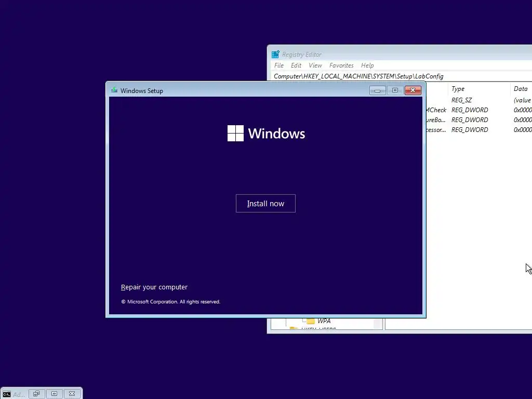Maximize the minimized command prompt window
This screenshot has height=399, width=532.
(54, 394)
